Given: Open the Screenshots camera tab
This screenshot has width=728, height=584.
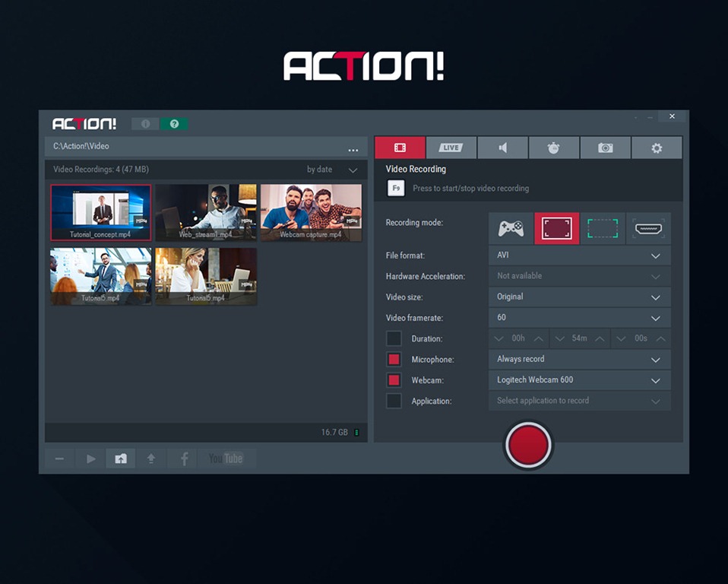Looking at the screenshot, I should 605,148.
